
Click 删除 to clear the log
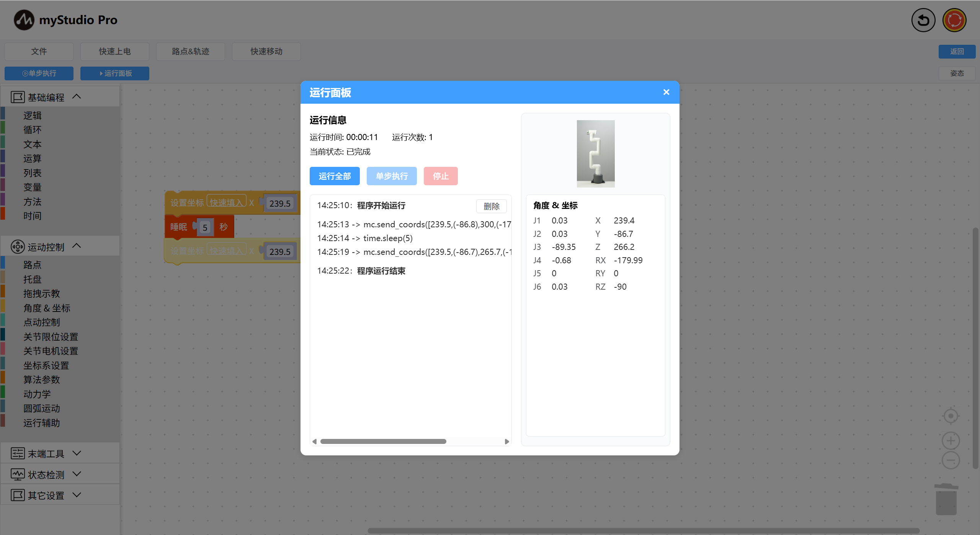[491, 206]
